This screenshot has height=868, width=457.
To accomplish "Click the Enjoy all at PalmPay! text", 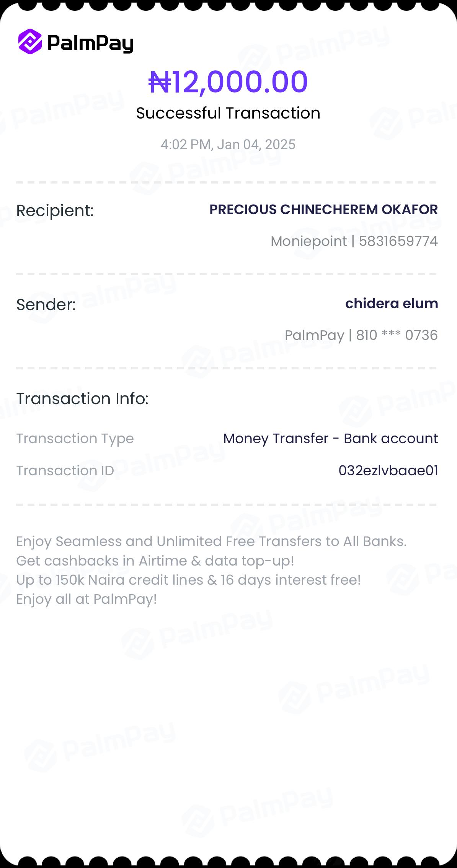I will (87, 599).
